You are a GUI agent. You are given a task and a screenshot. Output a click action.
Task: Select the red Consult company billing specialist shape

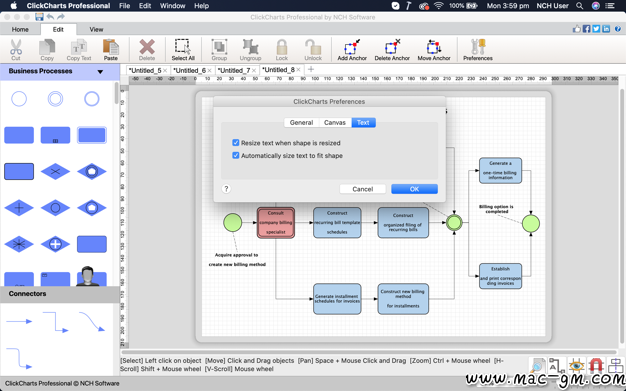[276, 222]
